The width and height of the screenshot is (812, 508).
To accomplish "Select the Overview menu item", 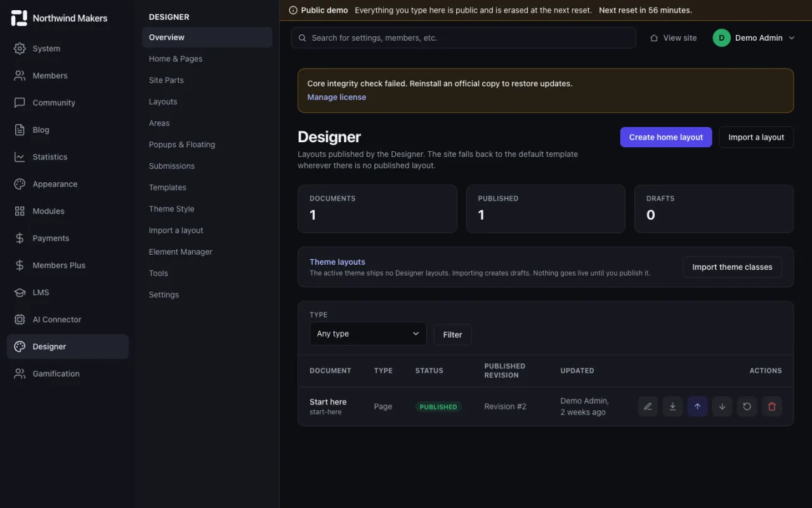I will (x=207, y=37).
